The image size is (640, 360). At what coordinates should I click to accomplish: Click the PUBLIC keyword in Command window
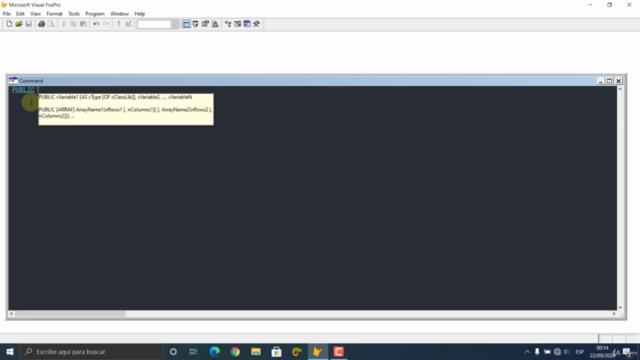23,90
